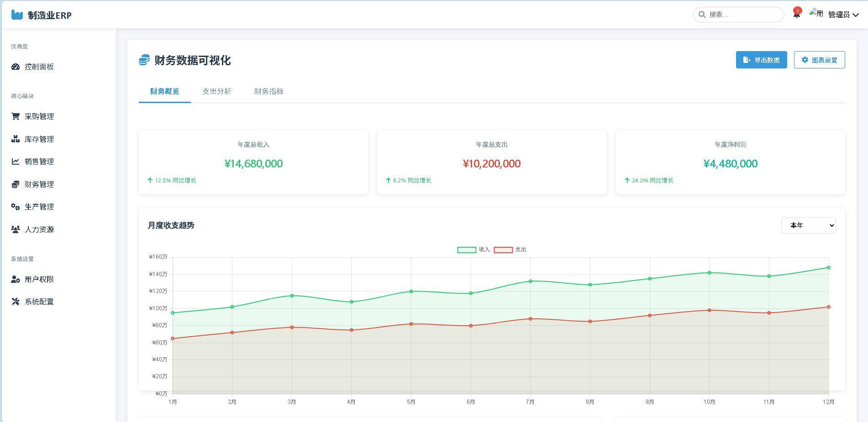Viewport: 868px width, 422px height.
Task: Expand the 管理员 user menu
Action: click(843, 15)
